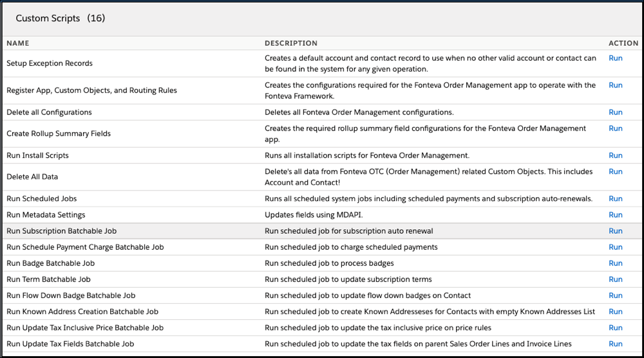Screen dimensions: 644x358
Task: Click Run for Delete all Configurations
Action: click(x=615, y=112)
